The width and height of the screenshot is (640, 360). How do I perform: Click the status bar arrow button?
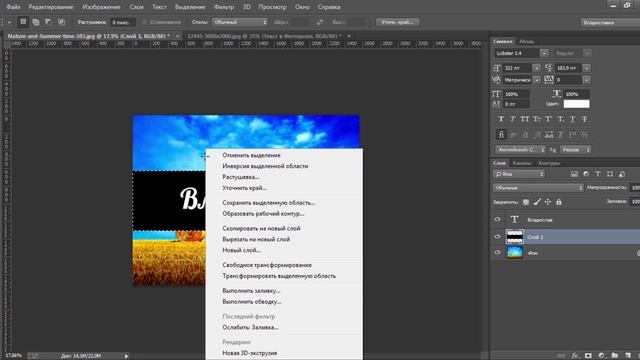[x=126, y=356]
